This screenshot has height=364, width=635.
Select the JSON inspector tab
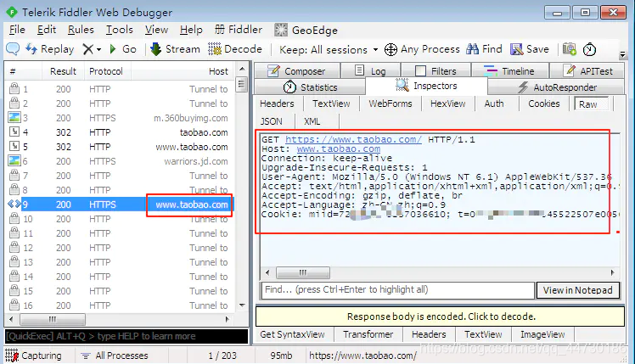point(272,121)
